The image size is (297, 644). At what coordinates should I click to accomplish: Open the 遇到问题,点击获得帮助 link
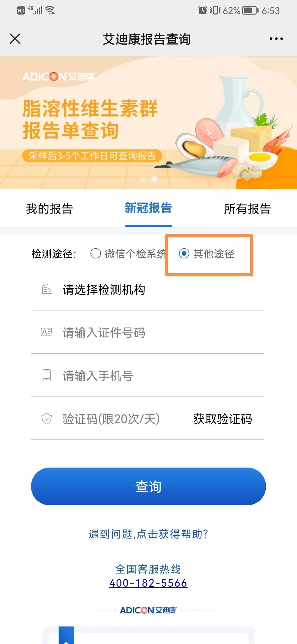148,534
